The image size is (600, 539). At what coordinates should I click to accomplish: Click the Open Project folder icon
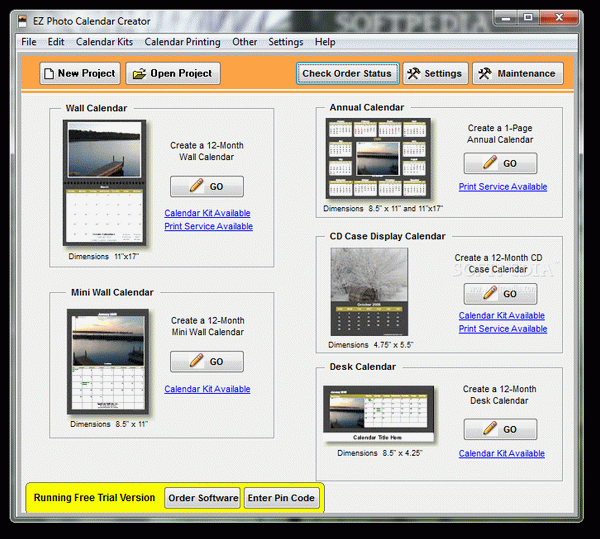tap(139, 73)
